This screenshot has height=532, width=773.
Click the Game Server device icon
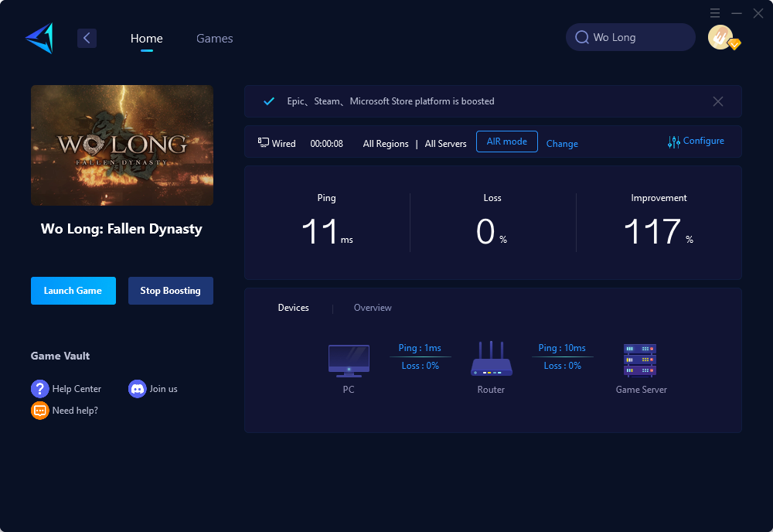[640, 360]
